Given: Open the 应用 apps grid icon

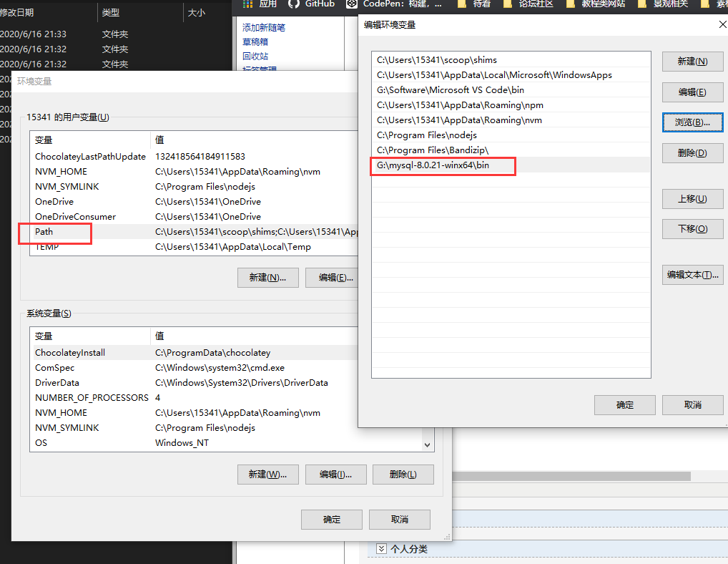Looking at the screenshot, I should pos(248,4).
